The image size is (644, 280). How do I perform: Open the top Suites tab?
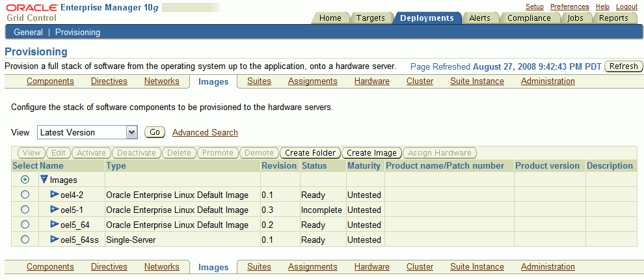[x=259, y=81]
